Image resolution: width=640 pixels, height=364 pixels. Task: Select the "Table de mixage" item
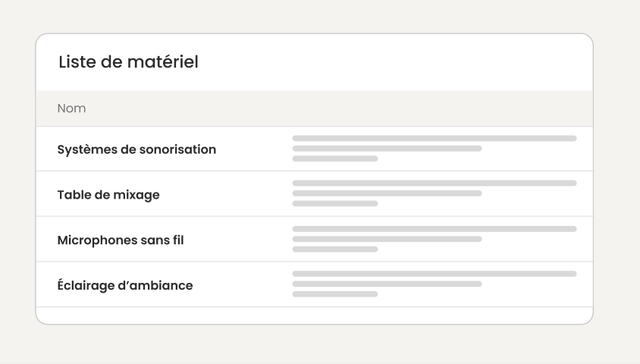[314, 194]
